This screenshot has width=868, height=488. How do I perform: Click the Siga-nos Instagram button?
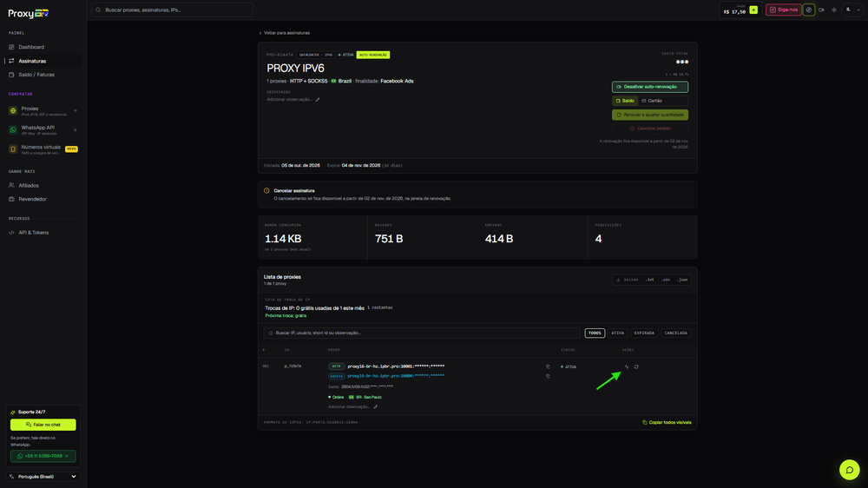783,10
